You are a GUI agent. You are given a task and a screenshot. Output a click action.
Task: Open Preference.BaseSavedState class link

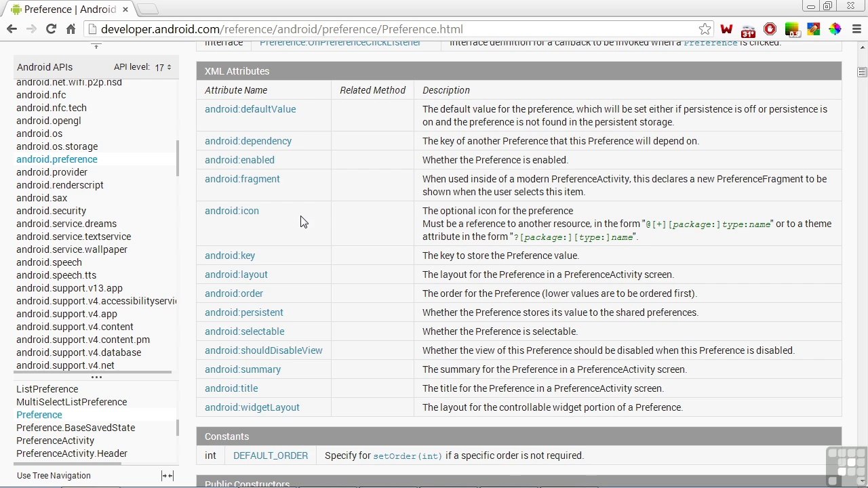click(x=76, y=428)
